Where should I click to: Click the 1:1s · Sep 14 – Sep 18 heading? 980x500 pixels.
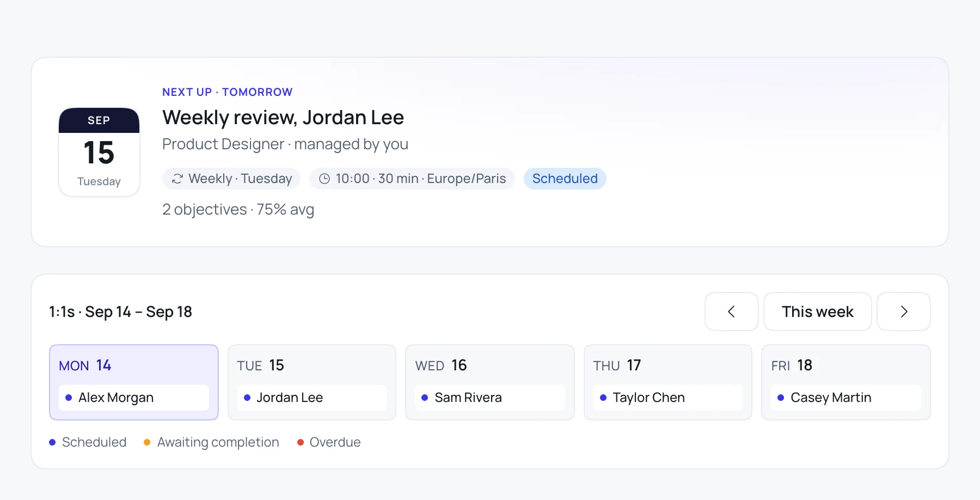[x=120, y=312]
